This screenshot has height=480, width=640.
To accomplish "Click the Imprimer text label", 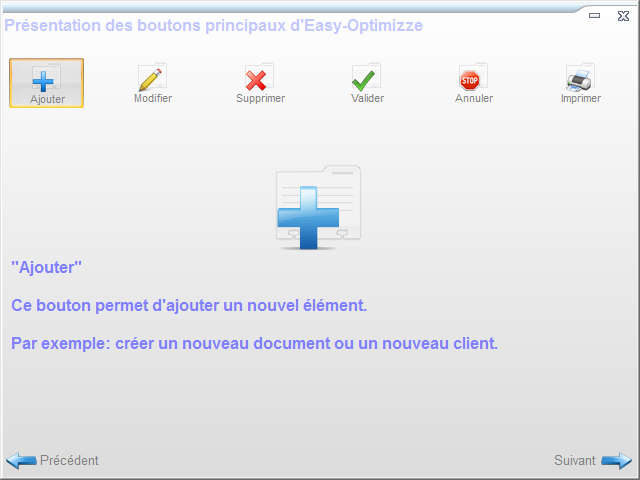I will click(x=581, y=99).
